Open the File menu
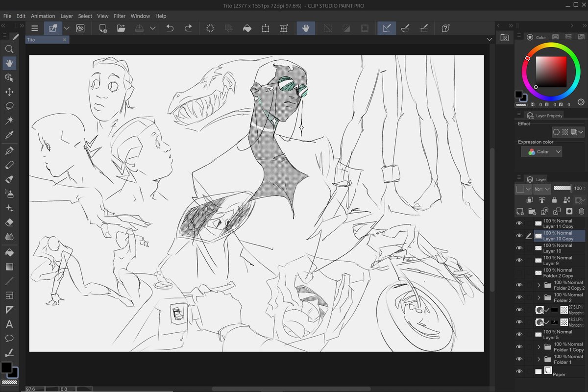This screenshot has height=392, width=588. (x=7, y=16)
